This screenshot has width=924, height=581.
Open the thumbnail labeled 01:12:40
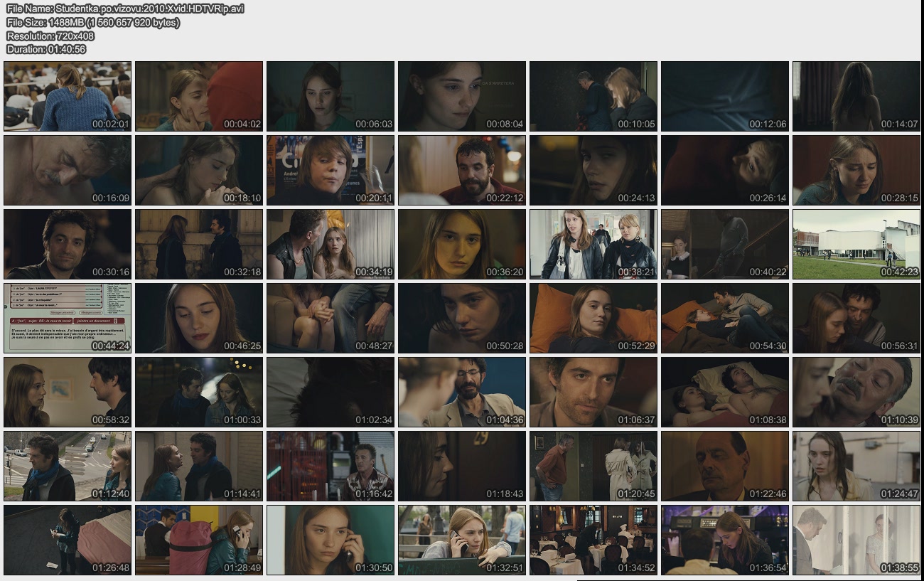[x=68, y=466]
